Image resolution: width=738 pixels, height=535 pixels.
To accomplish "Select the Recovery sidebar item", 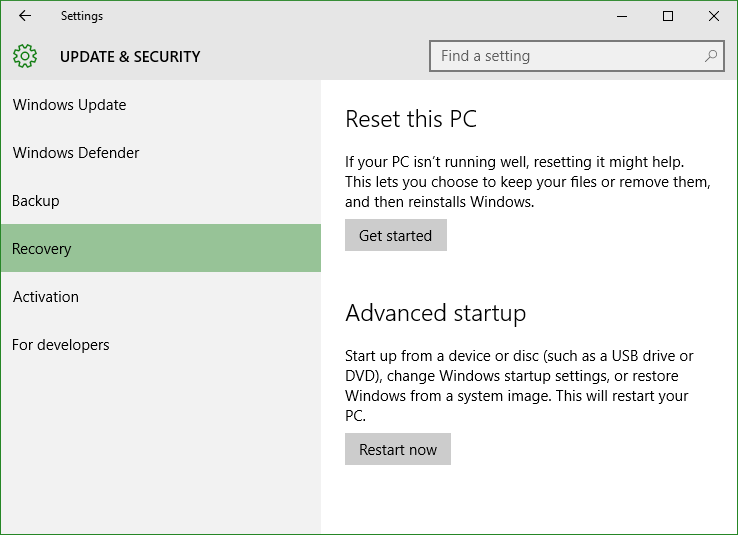I will tap(161, 248).
